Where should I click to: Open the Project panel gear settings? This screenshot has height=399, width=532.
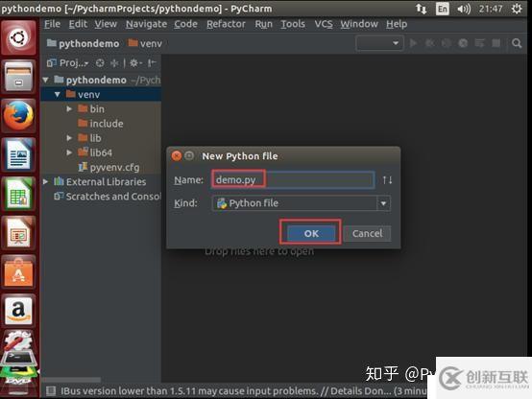click(135, 62)
